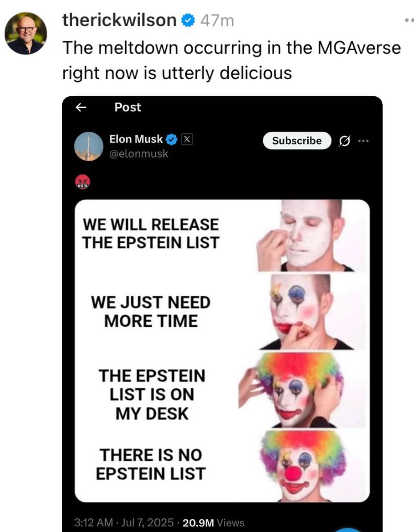Click the 47m timestamp
Image resolution: width=414 pixels, height=532 pixels.
(x=218, y=21)
